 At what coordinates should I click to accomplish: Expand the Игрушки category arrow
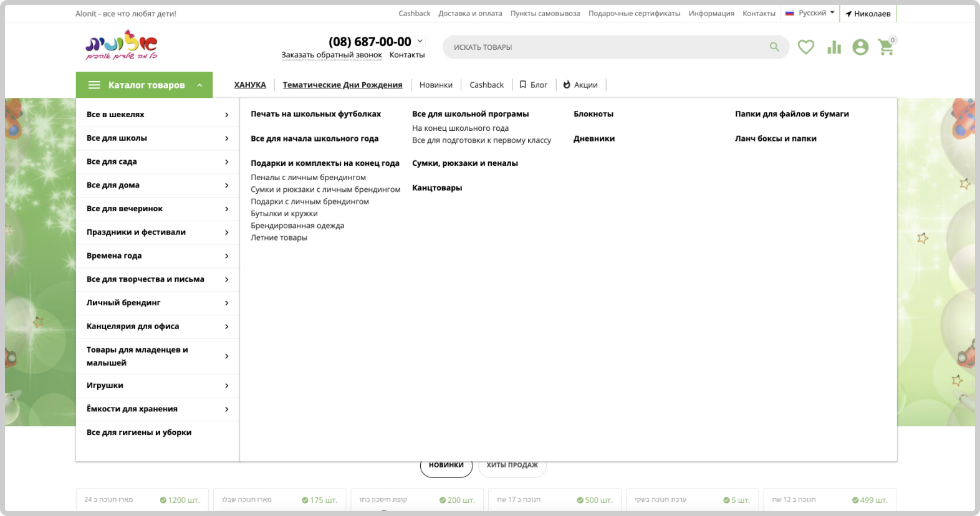tap(226, 386)
